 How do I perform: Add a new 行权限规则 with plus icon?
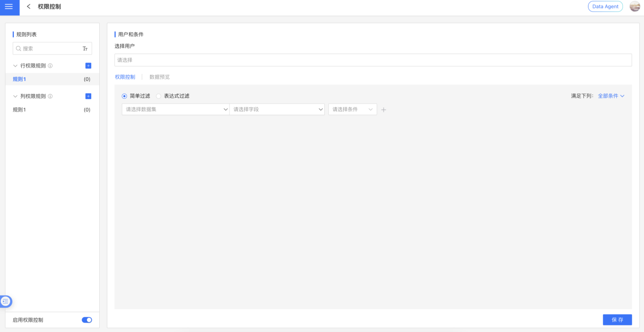(88, 66)
